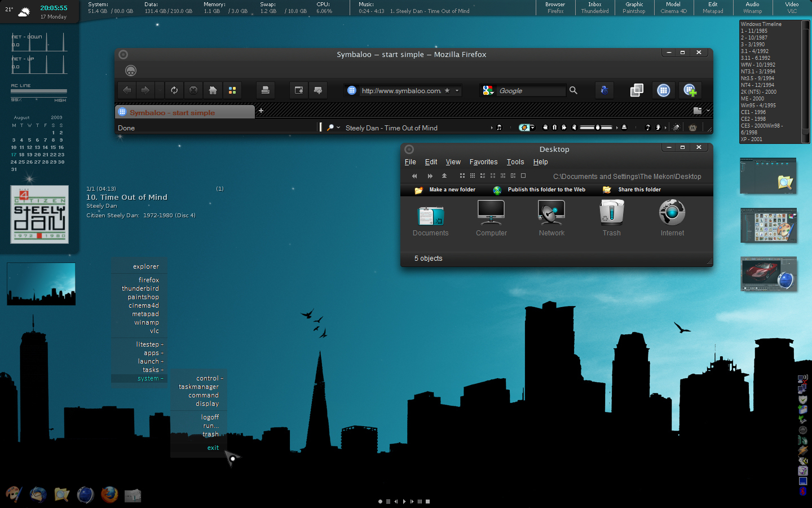Image resolution: width=812 pixels, height=508 pixels.
Task: Select Symbaloo - start simple tab
Action: (185, 112)
